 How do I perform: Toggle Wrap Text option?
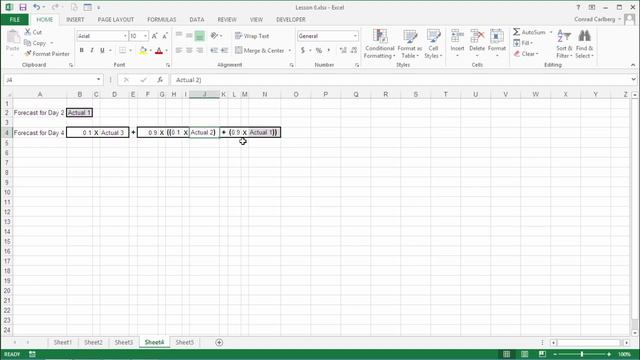pyautogui.click(x=252, y=36)
